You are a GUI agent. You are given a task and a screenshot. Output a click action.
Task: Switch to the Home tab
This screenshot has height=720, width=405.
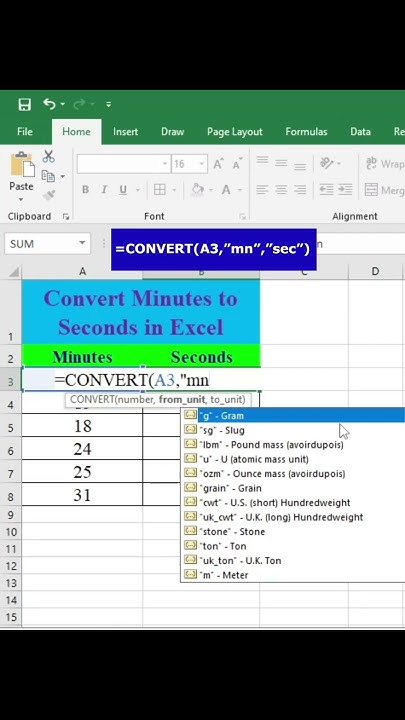pyautogui.click(x=76, y=132)
